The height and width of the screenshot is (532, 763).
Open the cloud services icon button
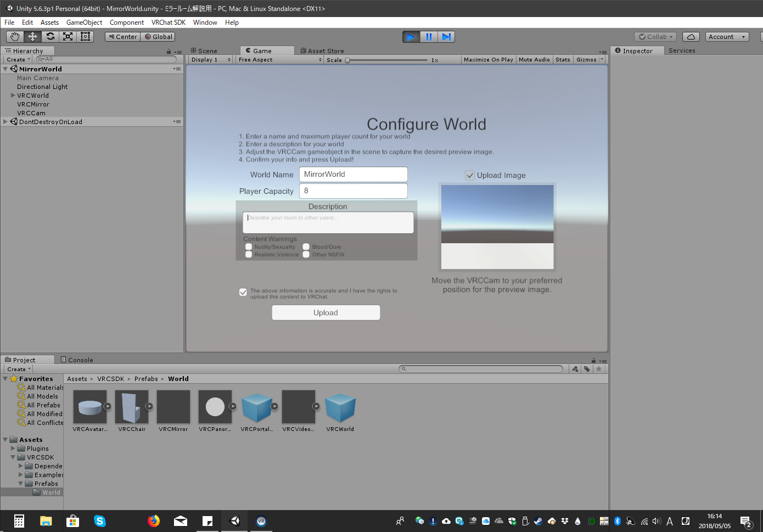coord(691,37)
